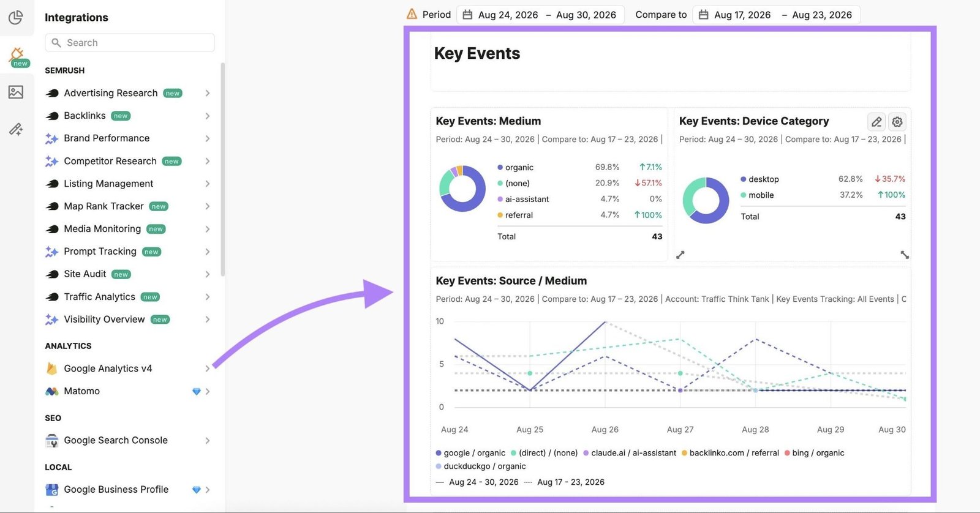Image resolution: width=980 pixels, height=513 pixels.
Task: Click the Matomo logo icon
Action: coord(52,391)
